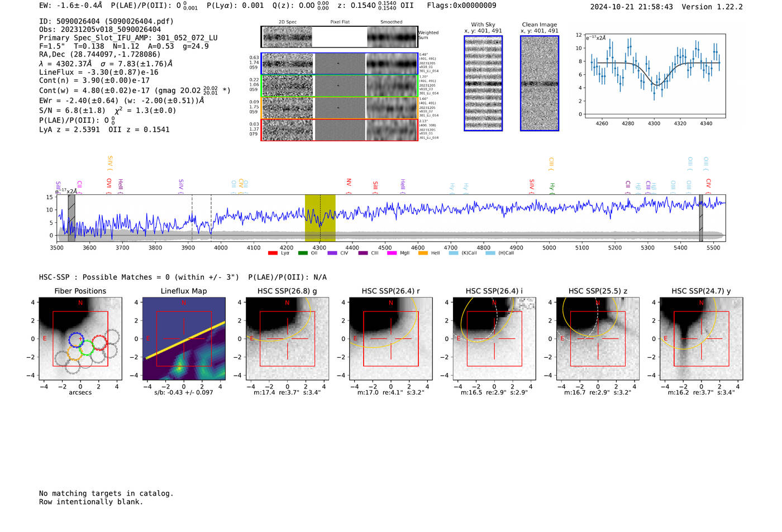
Task: Open the HSC SSP(25.5) z image
Action: click(598, 339)
